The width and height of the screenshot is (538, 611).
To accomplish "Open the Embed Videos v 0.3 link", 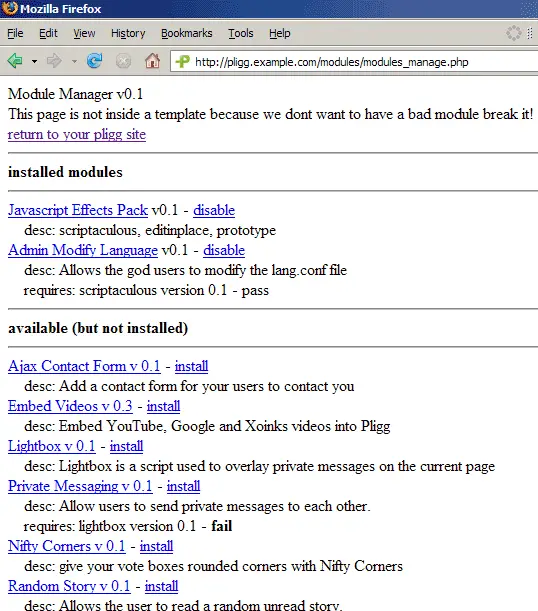I will point(70,406).
